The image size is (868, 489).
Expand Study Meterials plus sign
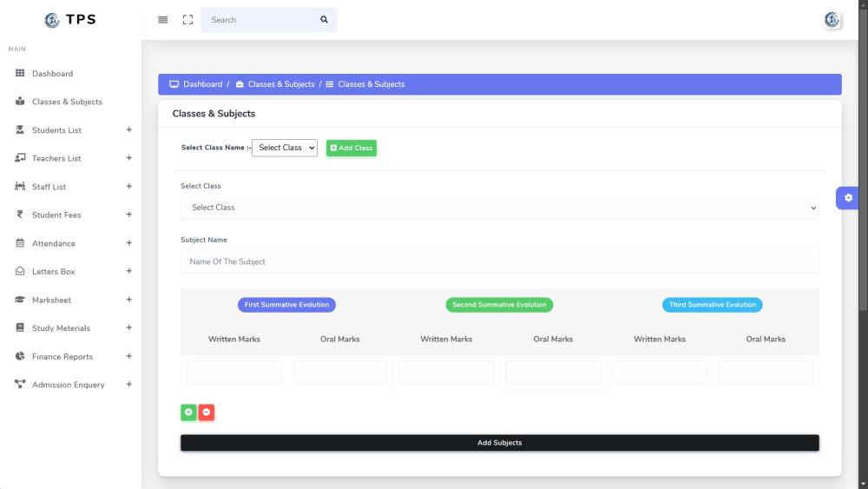coord(129,327)
